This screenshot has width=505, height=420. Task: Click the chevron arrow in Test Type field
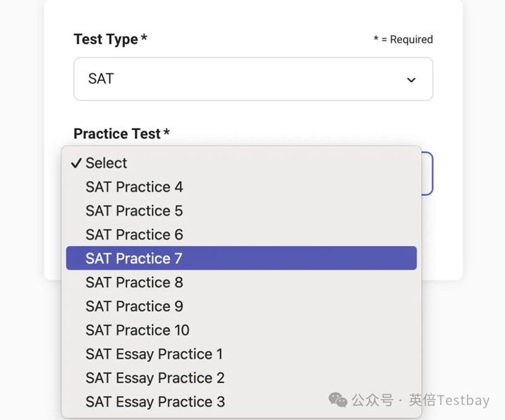[411, 80]
